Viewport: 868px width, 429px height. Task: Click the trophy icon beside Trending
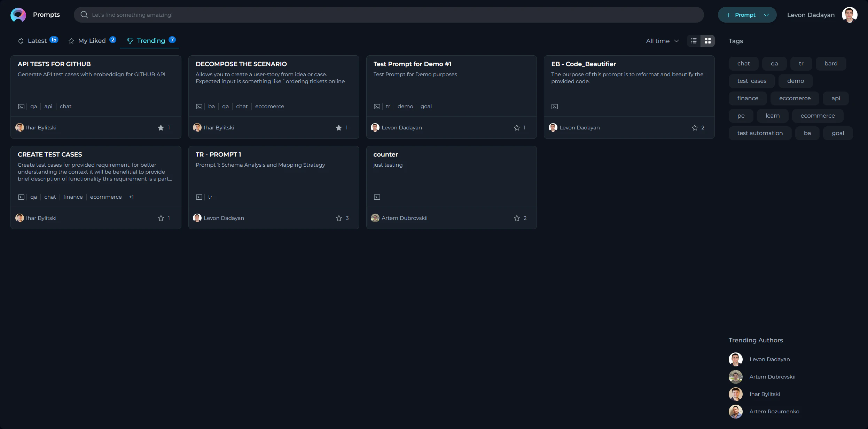pyautogui.click(x=130, y=40)
